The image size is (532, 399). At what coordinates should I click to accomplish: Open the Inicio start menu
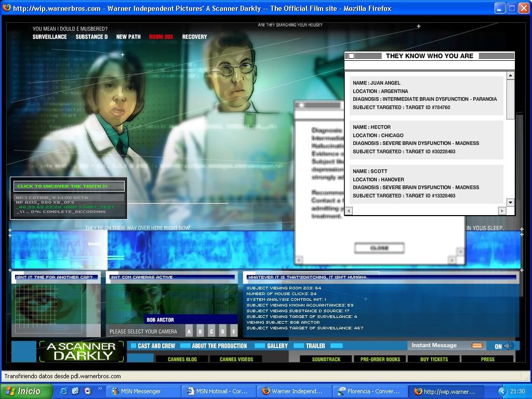pos(27,391)
